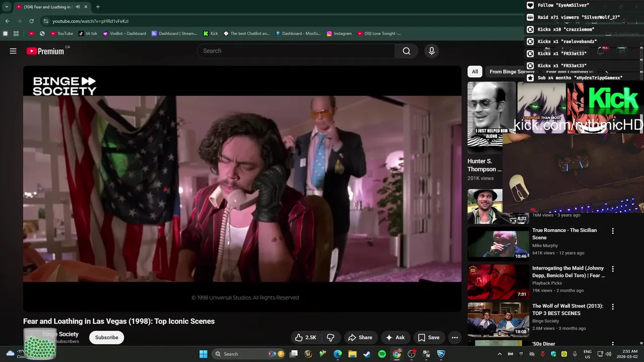Click the microphone icon in system tray
The height and width of the screenshot is (362, 644).
[575, 354]
